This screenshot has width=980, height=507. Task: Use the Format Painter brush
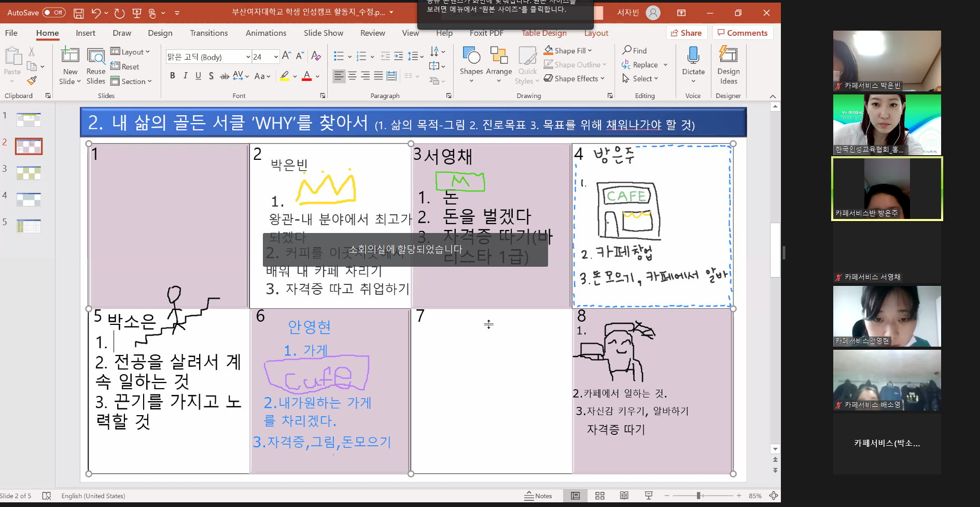(x=32, y=80)
